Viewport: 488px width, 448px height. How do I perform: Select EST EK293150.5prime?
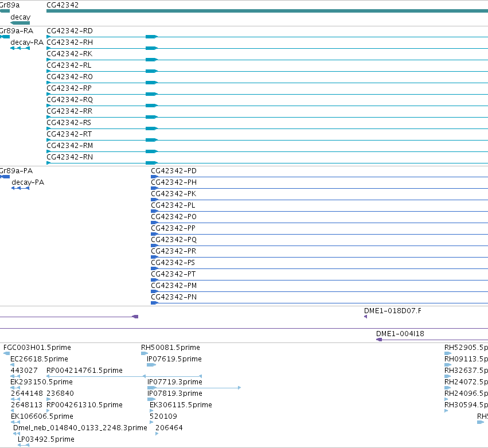pos(41,382)
